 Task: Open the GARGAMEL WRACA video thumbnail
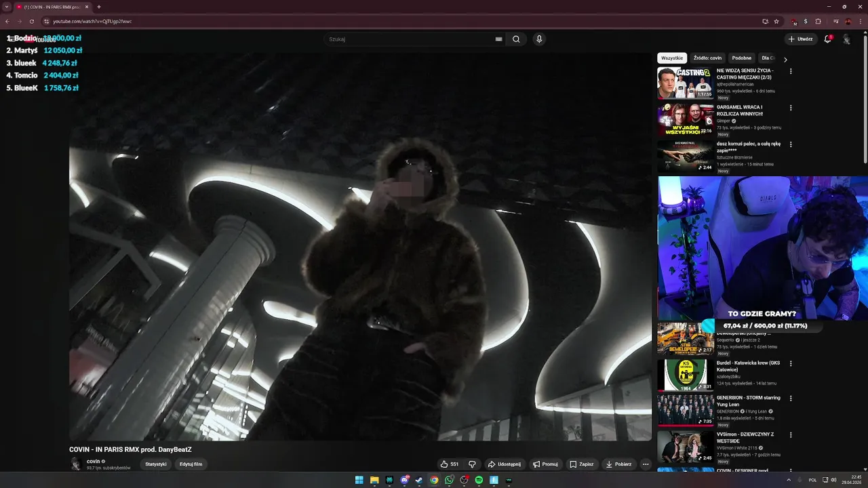pyautogui.click(x=685, y=119)
